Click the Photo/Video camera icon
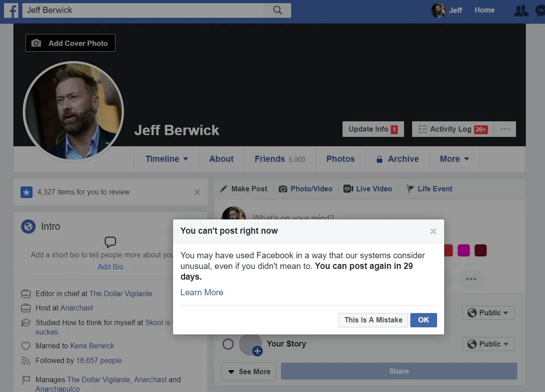The image size is (545, 392). (x=283, y=189)
